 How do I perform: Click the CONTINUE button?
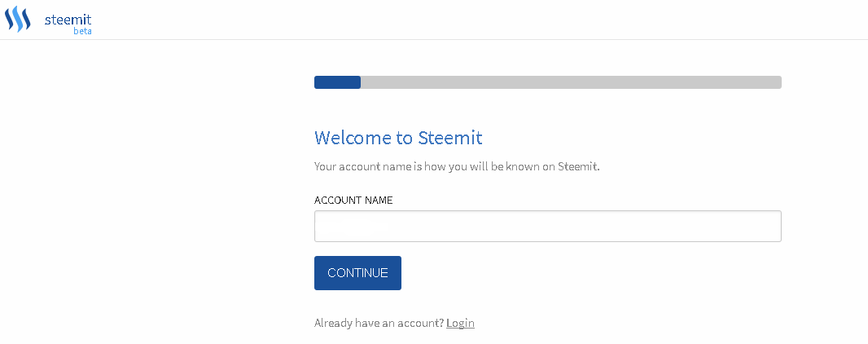tap(357, 272)
